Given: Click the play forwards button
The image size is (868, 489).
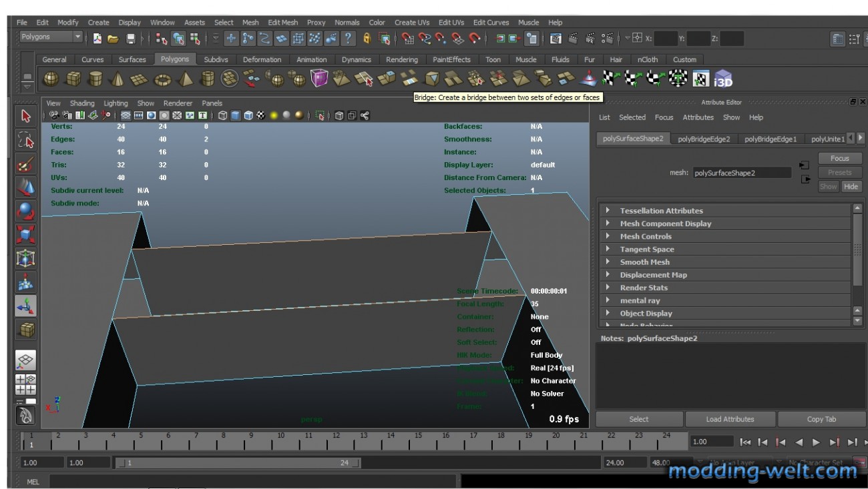Looking at the screenshot, I should click(815, 442).
